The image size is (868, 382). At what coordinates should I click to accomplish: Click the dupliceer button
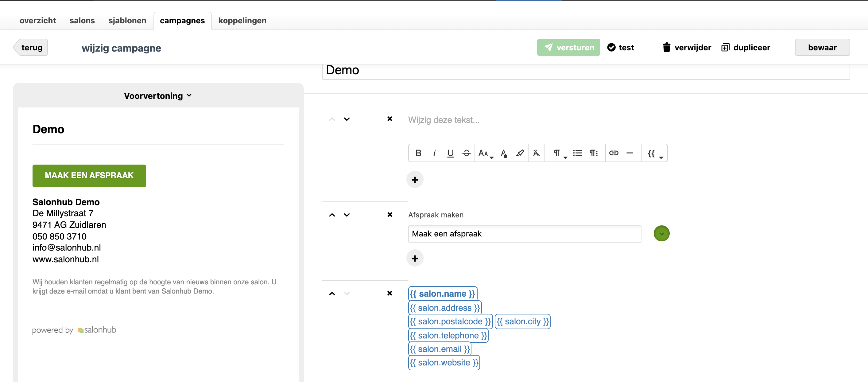coord(746,48)
